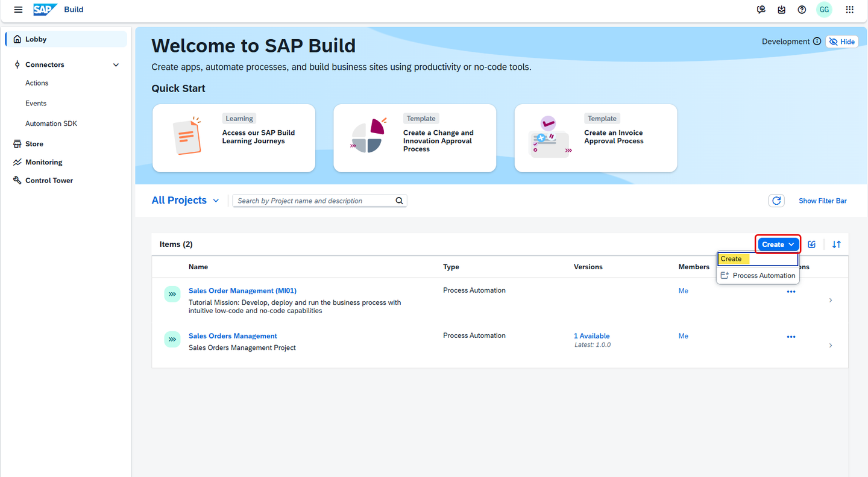
Task: Click the Sales Orders Management Project description
Action: (242, 348)
